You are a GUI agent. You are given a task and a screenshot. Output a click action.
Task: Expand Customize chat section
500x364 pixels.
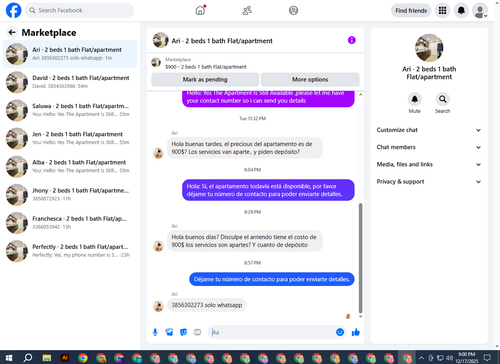pos(429,130)
